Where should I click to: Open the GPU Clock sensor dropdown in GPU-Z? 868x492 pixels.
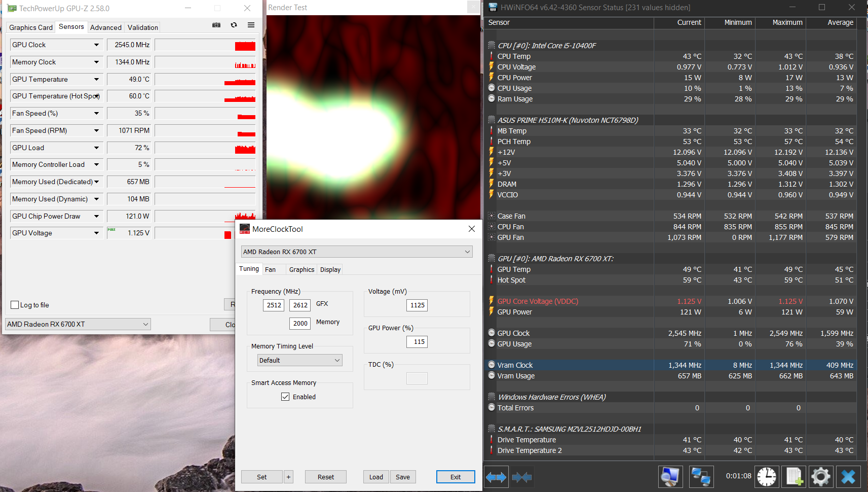pyautogui.click(x=96, y=45)
